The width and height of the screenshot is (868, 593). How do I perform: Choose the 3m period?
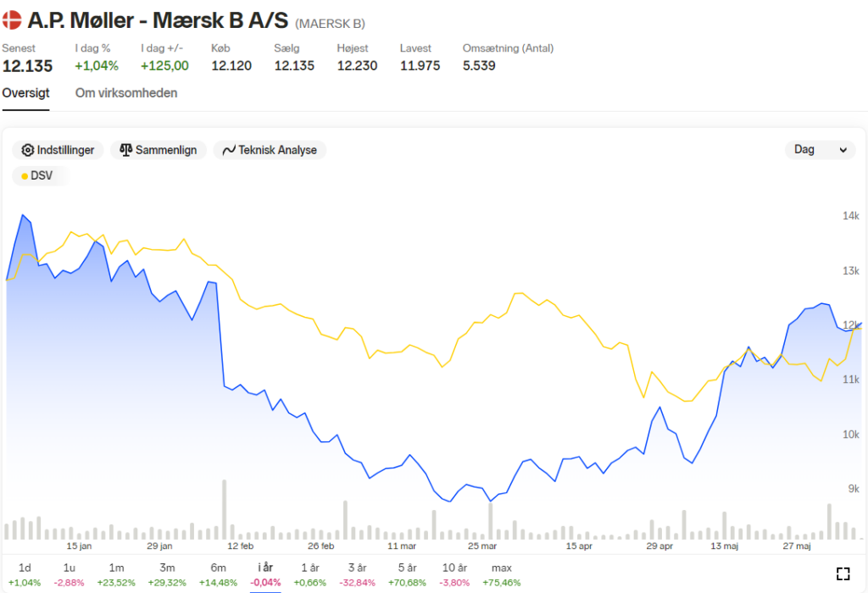tap(167, 574)
